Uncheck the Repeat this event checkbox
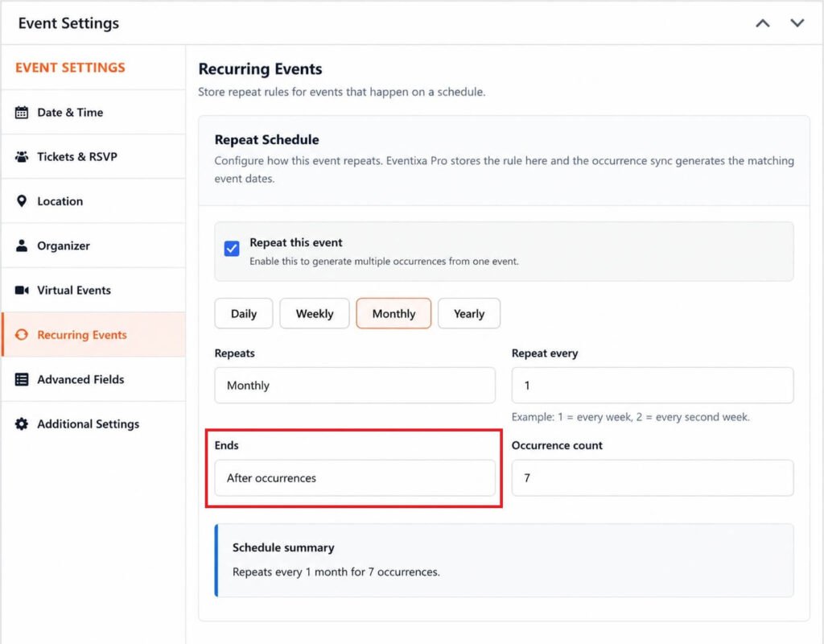The image size is (824, 644). (x=232, y=248)
